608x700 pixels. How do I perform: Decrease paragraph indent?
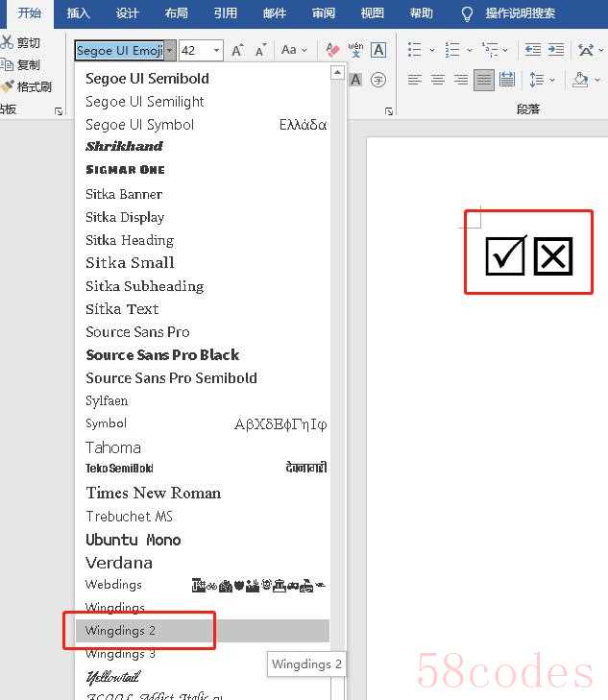point(532,50)
